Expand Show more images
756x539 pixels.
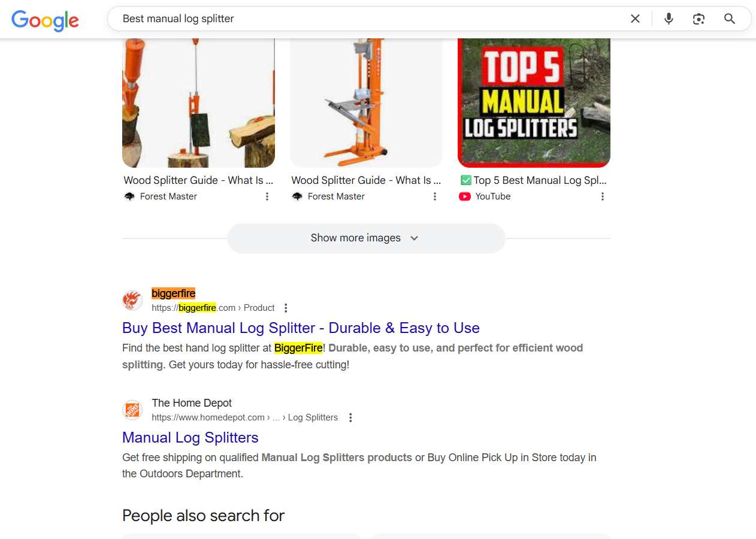click(x=366, y=238)
